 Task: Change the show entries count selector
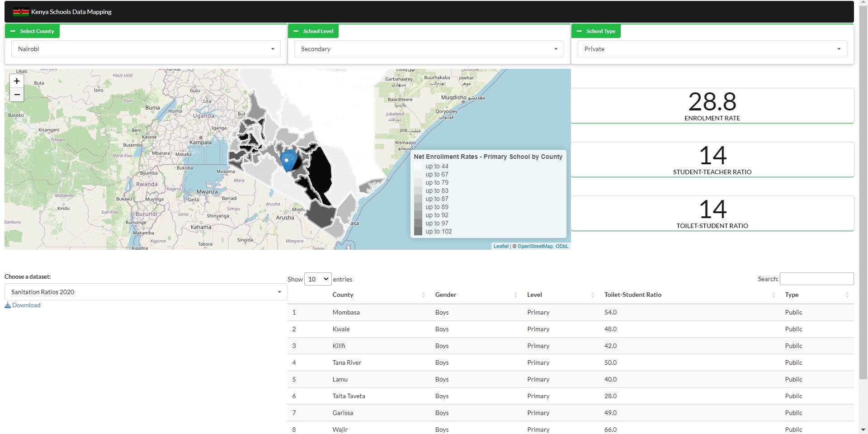pyautogui.click(x=318, y=279)
